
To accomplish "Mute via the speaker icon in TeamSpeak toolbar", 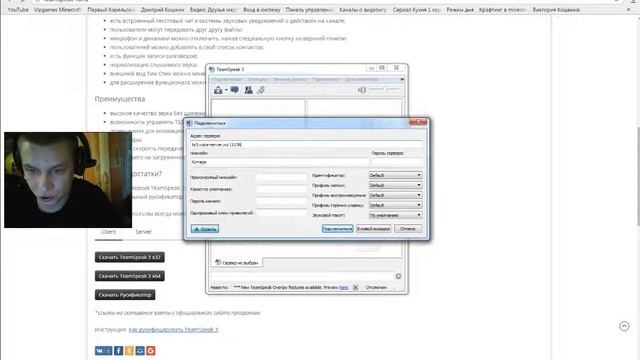I will 362,90.
